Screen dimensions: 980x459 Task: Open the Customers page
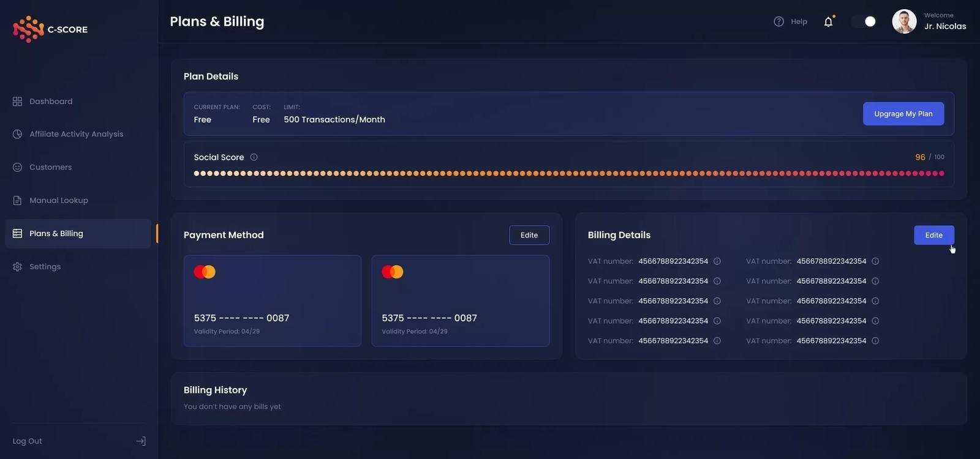[78, 167]
